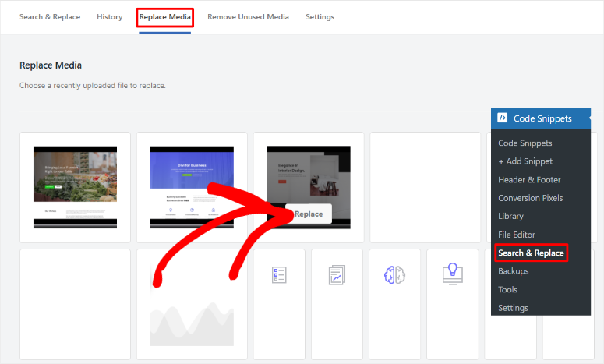Open Conversion Pixels menu item
This screenshot has height=364, width=604.
tap(531, 198)
